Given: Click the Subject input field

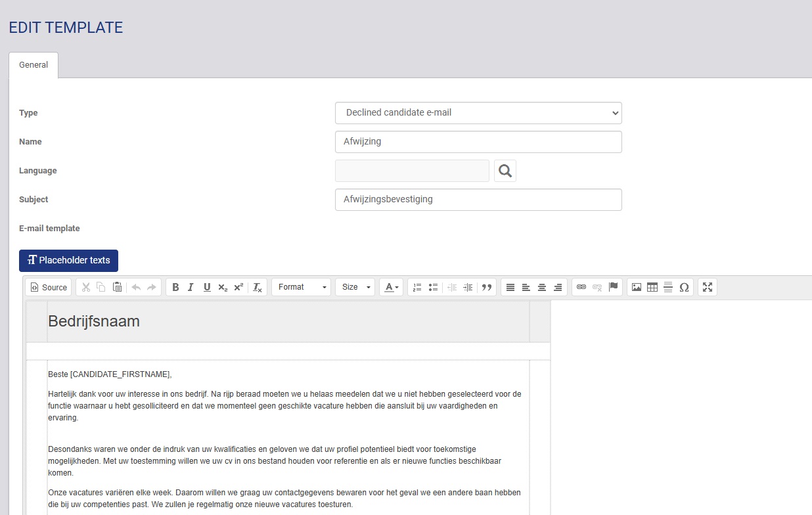Looking at the screenshot, I should (x=478, y=200).
